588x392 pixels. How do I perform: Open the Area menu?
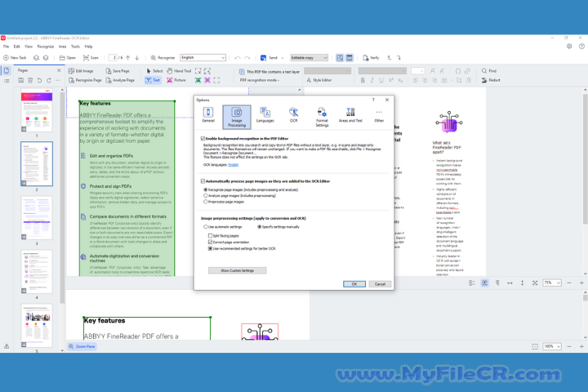tap(63, 47)
